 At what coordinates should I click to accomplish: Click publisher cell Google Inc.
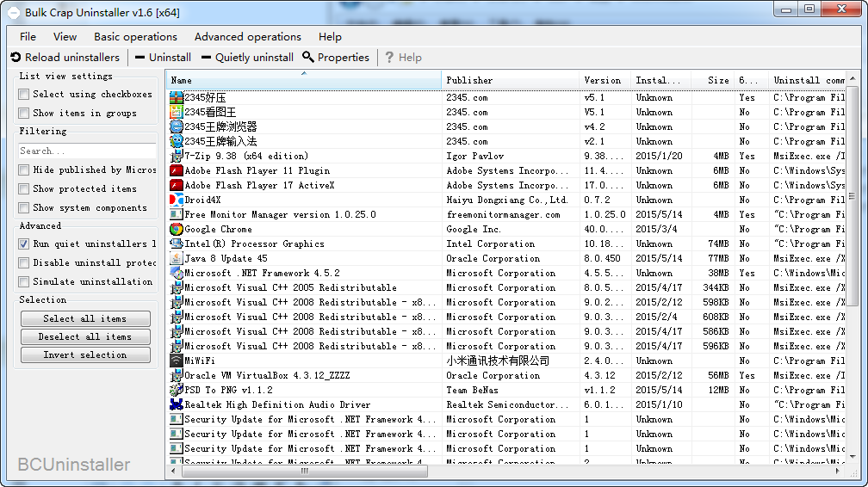click(x=474, y=229)
